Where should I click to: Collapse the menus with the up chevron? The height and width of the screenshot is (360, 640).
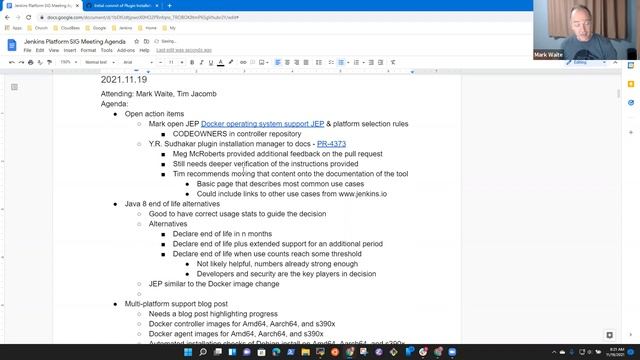(615, 62)
